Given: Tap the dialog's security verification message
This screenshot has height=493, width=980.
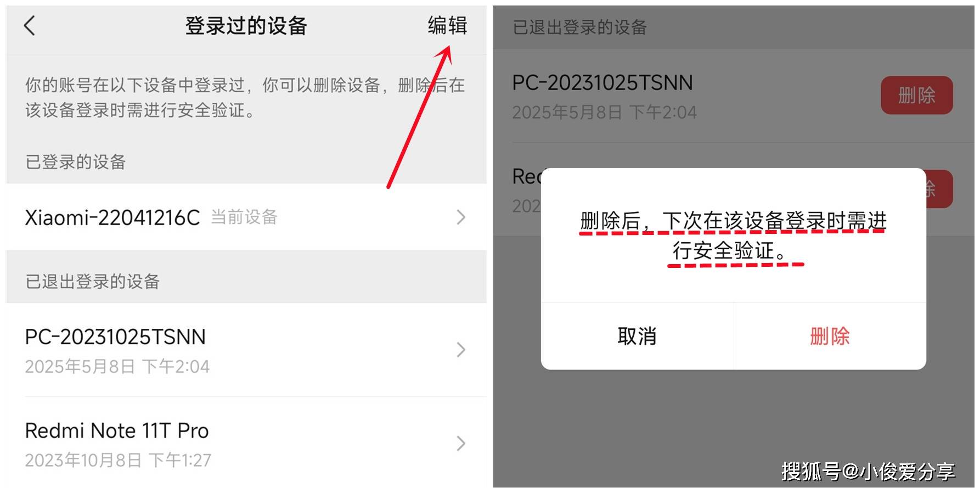Looking at the screenshot, I should [x=734, y=236].
